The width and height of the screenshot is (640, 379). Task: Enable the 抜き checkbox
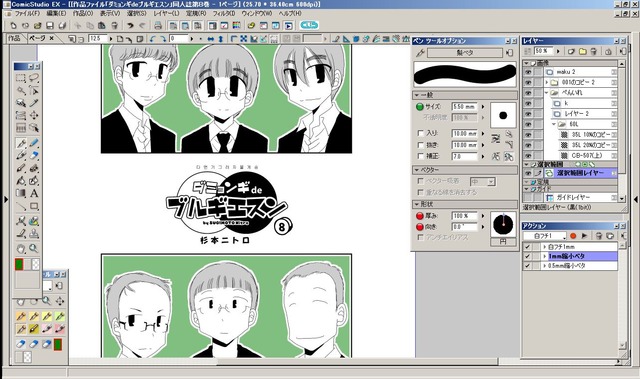[x=420, y=145]
